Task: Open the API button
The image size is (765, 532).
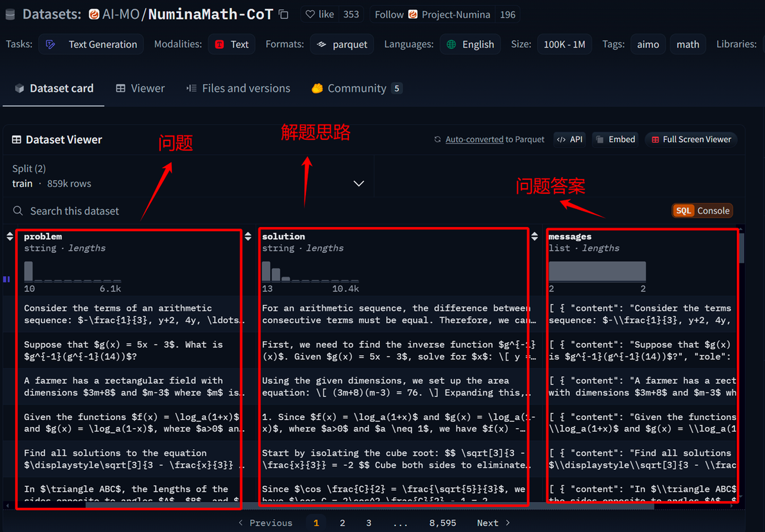Action: (570, 139)
